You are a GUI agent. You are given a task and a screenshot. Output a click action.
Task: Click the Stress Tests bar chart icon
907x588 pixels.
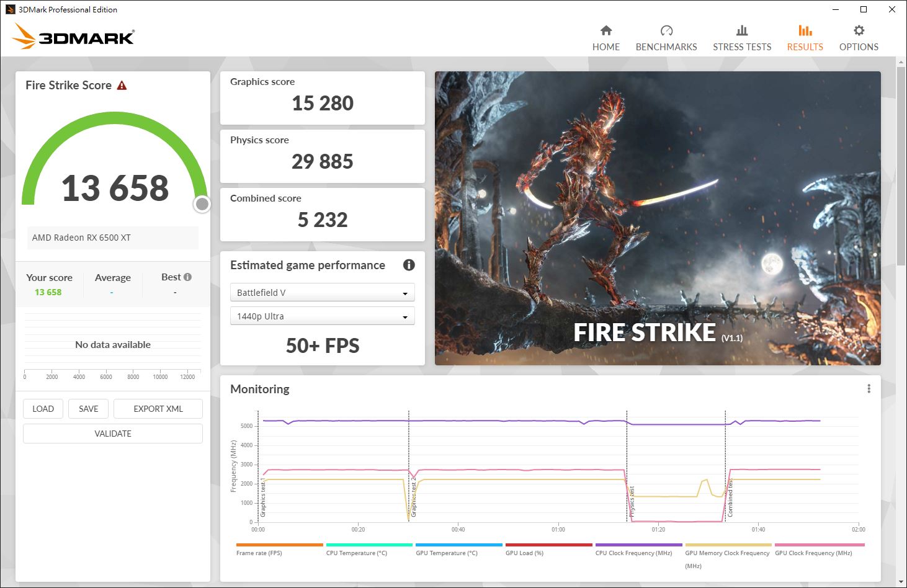coord(742,30)
